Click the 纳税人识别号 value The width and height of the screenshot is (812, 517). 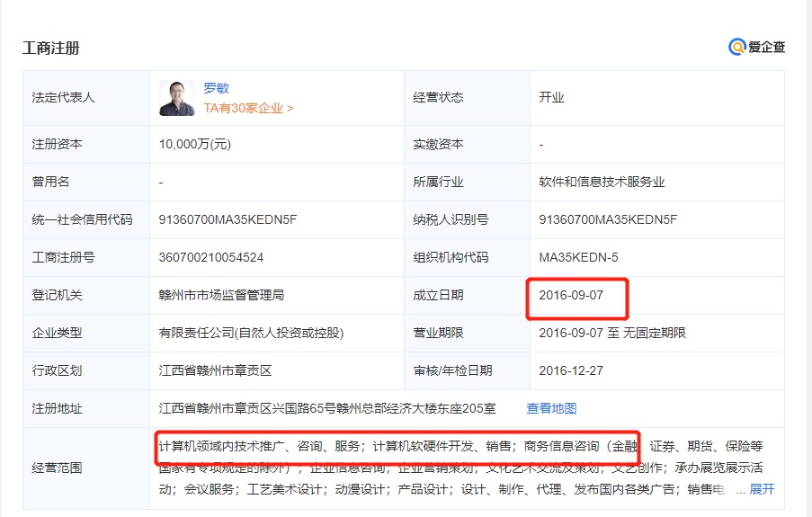tap(608, 219)
